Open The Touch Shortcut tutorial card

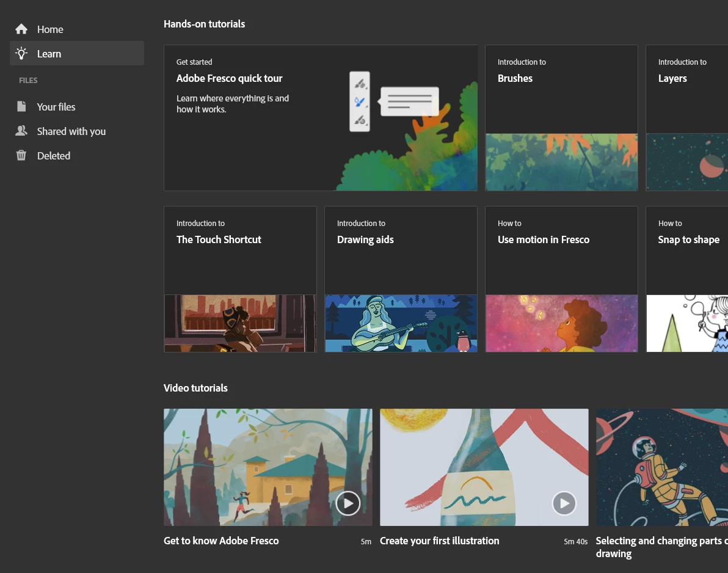pyautogui.click(x=240, y=279)
